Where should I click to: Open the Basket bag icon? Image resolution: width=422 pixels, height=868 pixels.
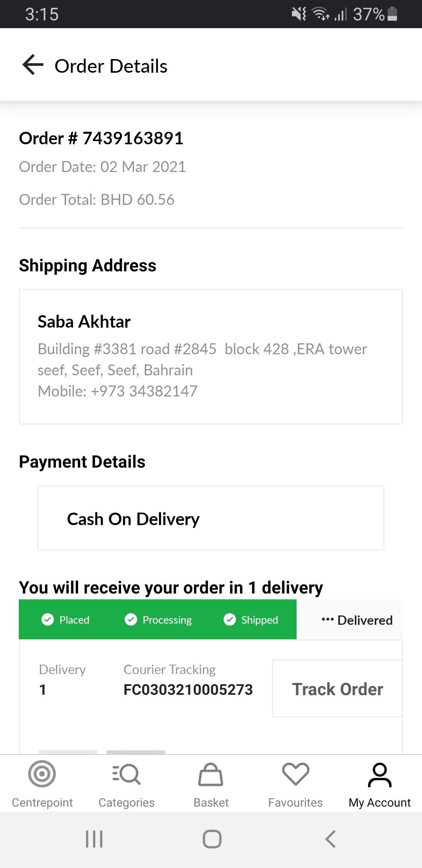tap(211, 774)
